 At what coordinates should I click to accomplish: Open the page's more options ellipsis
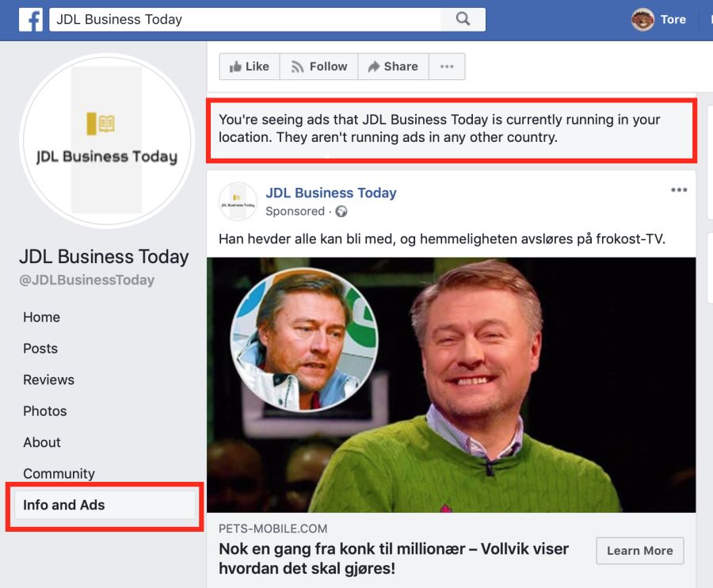coord(447,67)
